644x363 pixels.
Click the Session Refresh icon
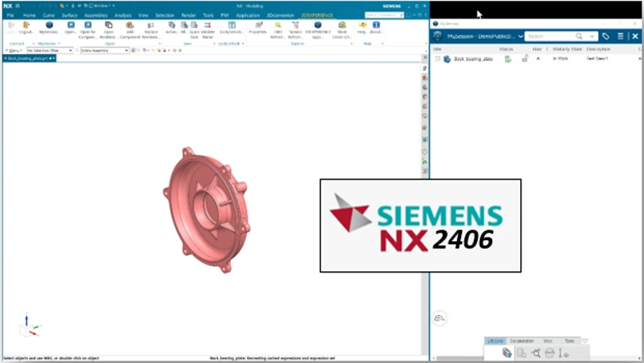[x=295, y=25]
